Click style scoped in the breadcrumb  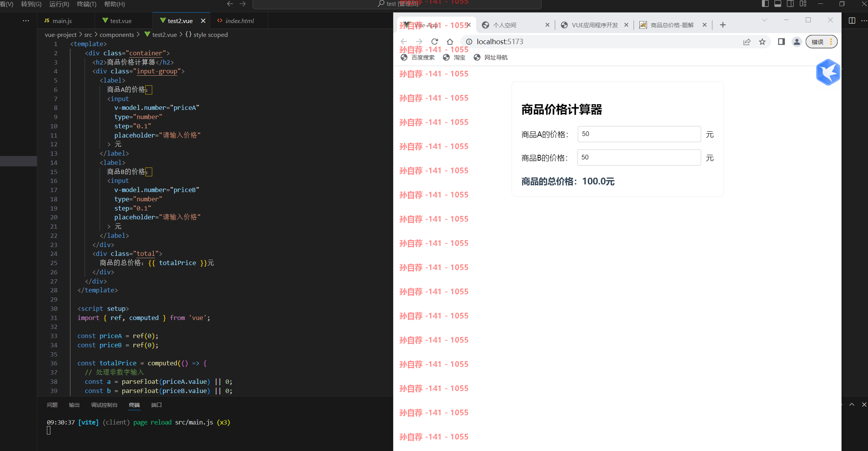(x=210, y=35)
